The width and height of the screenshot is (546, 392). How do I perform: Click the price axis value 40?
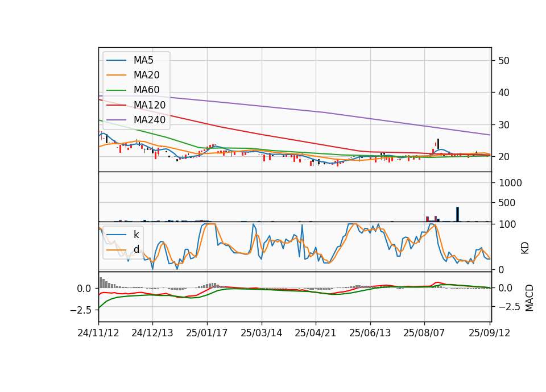503,93
